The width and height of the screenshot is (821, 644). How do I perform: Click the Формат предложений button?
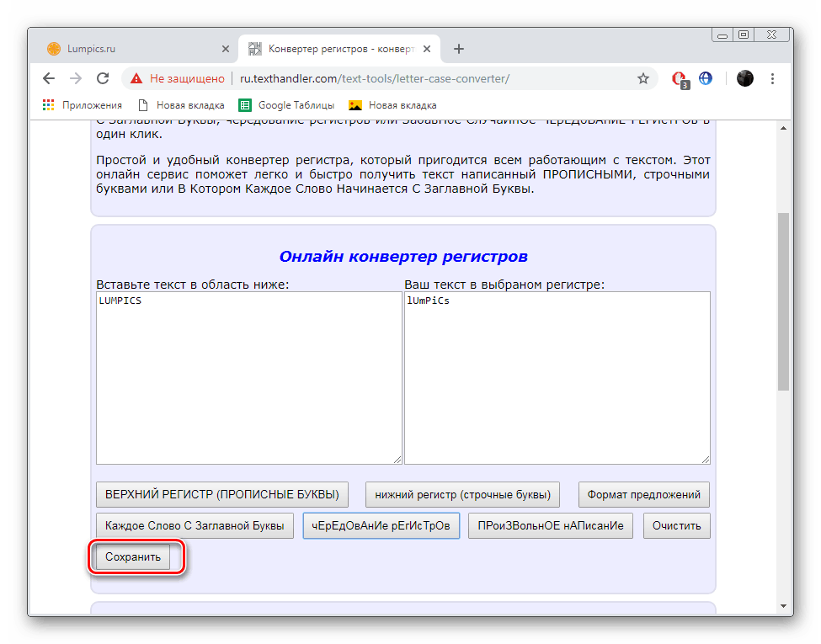coord(643,495)
